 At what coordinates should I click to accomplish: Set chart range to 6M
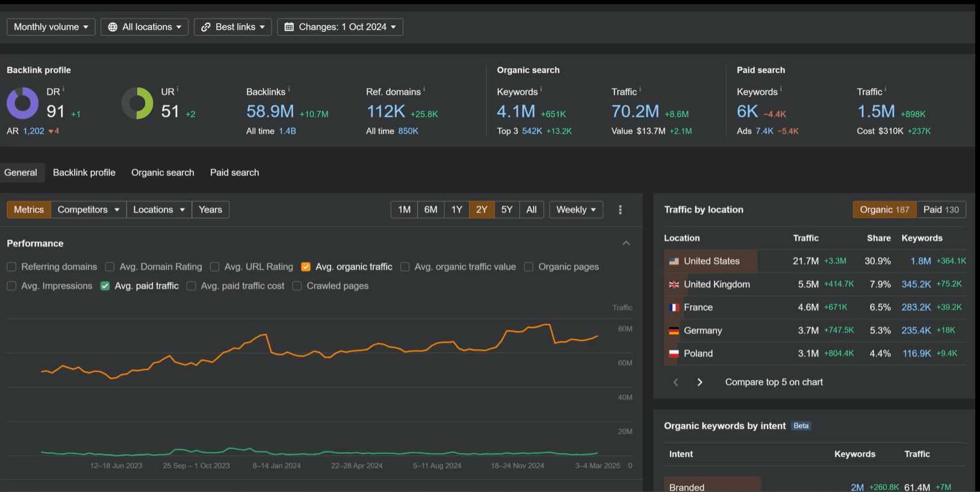coord(430,209)
